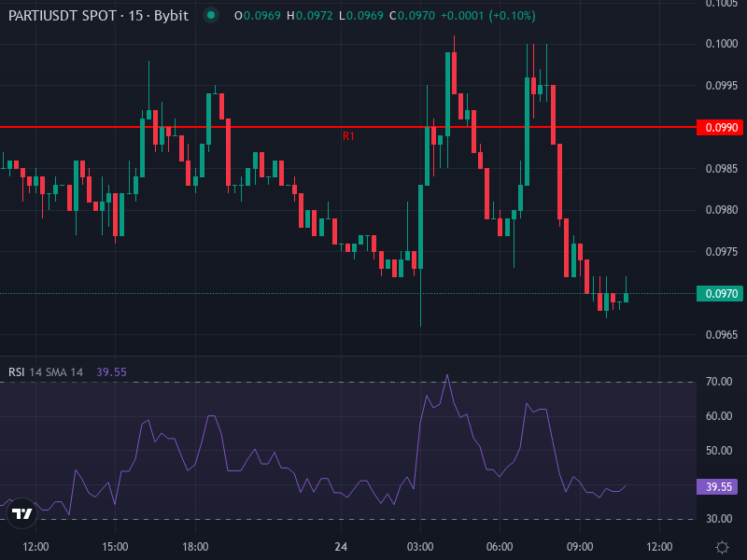Click the R1 label on chart
Screen dimensions: 747x560
(348, 136)
